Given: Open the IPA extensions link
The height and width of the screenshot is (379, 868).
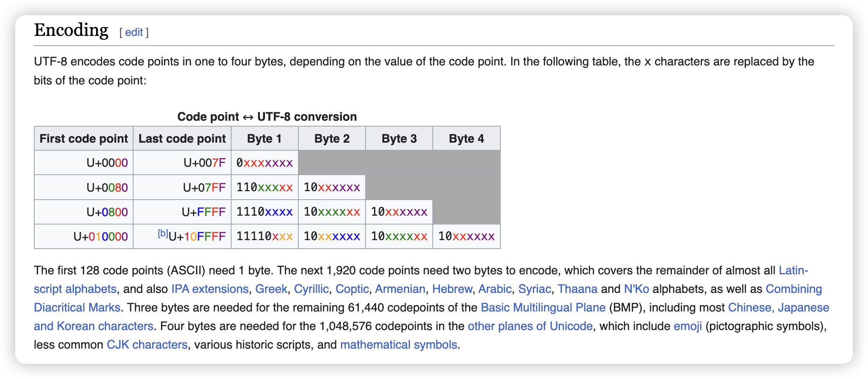Looking at the screenshot, I should pyautogui.click(x=210, y=289).
